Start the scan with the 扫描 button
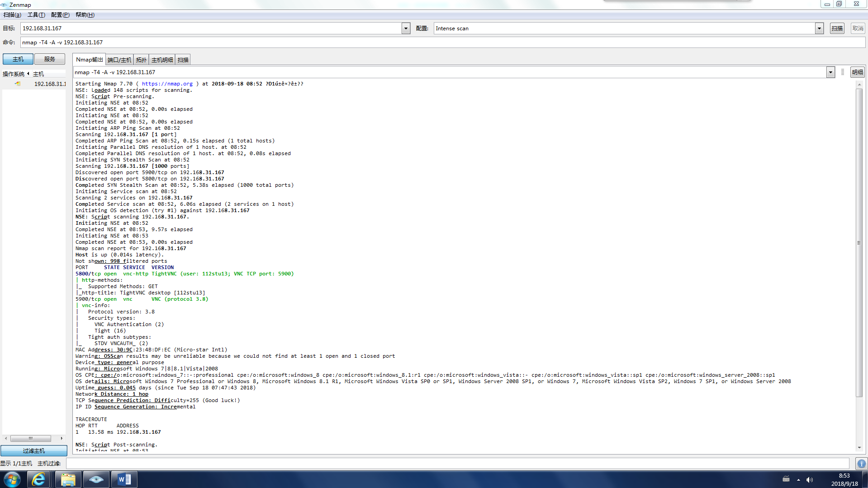This screenshot has height=488, width=868. pos(837,28)
